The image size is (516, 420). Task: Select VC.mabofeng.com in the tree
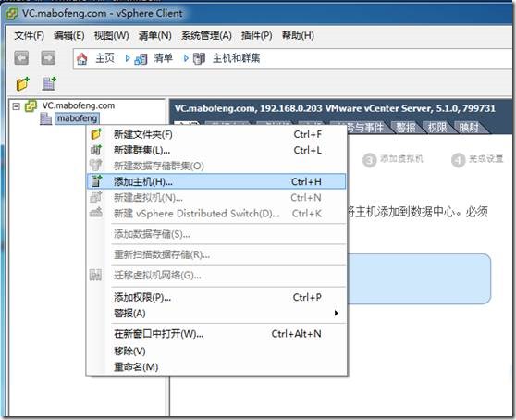[79, 105]
